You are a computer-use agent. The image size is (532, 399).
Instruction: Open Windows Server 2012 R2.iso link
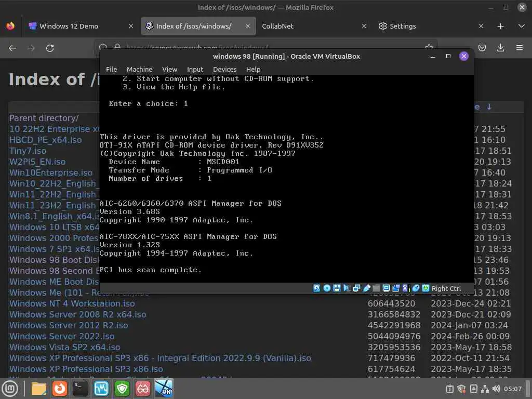69,325
